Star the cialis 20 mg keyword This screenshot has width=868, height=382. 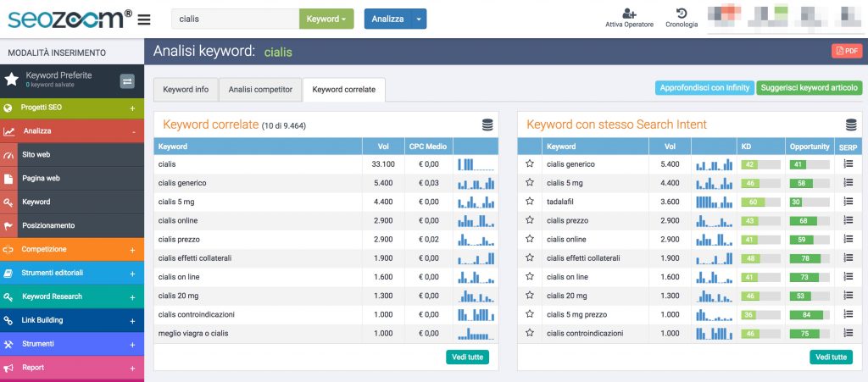530,296
